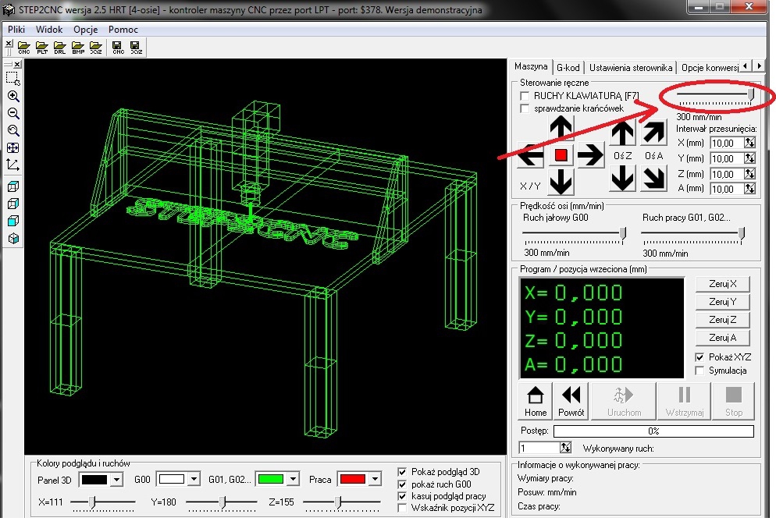This screenshot has height=532, width=776.
Task: Click Wykonywany ruch number spinner
Action: pyautogui.click(x=566, y=448)
